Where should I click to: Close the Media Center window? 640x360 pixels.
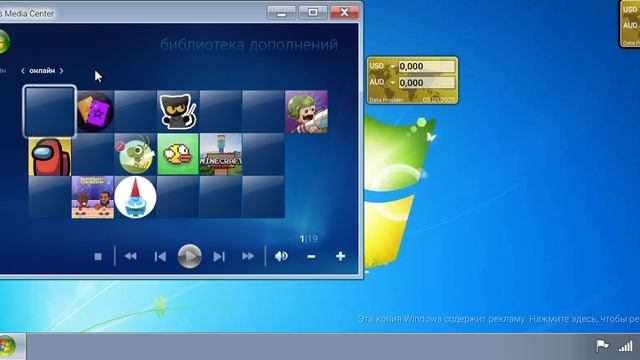(x=344, y=13)
